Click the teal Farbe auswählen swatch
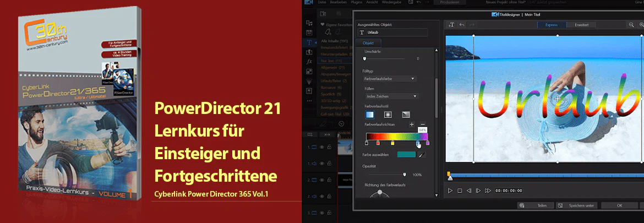 [406, 155]
